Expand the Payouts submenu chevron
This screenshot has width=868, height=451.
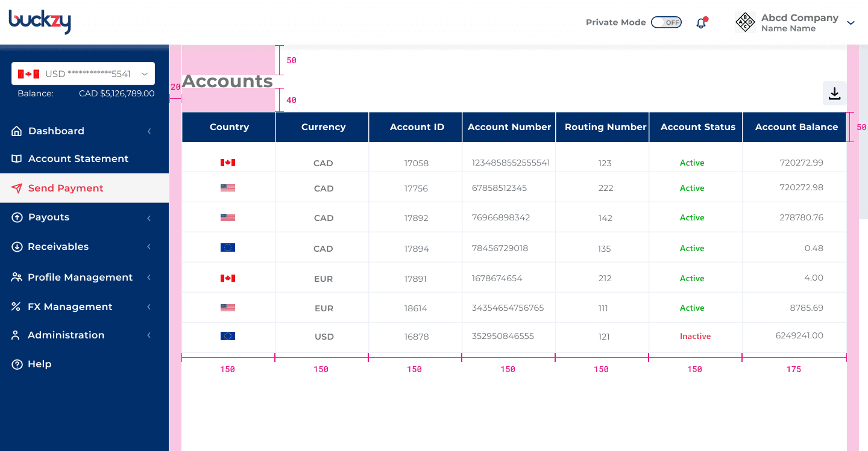click(149, 217)
